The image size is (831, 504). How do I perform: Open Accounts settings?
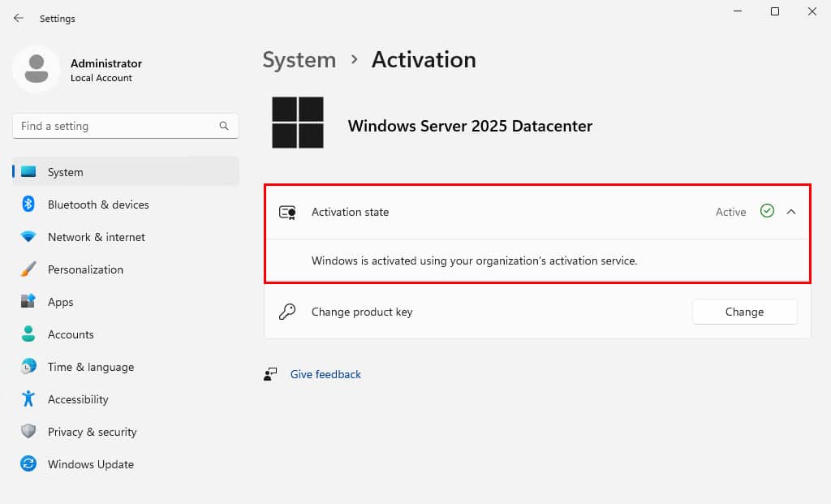[x=126, y=334]
